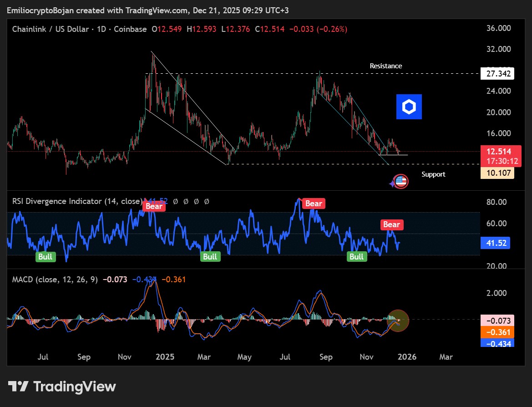Image resolution: width=532 pixels, height=407 pixels.
Task: Click the orange -0.361 MACD signal label
Action: (497, 332)
